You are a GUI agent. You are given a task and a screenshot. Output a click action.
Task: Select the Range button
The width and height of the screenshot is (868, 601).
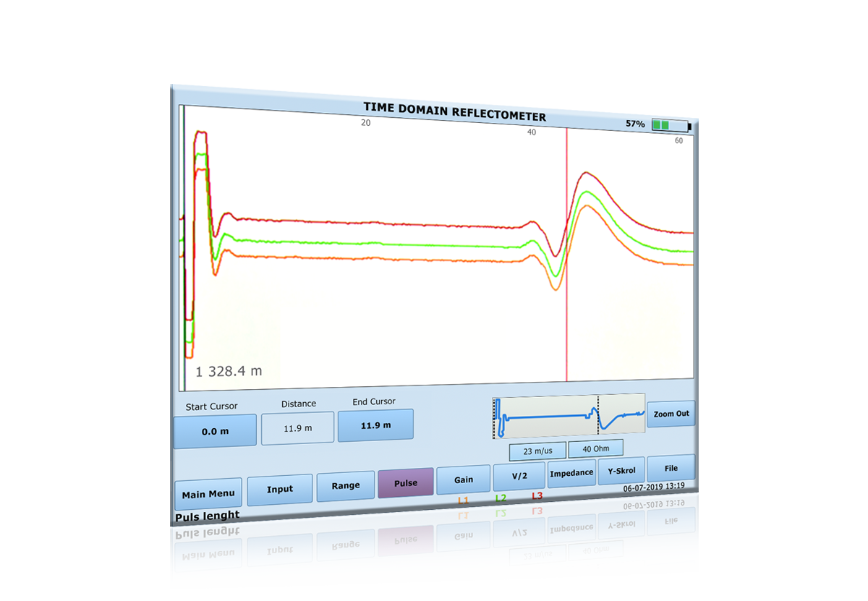click(x=345, y=485)
